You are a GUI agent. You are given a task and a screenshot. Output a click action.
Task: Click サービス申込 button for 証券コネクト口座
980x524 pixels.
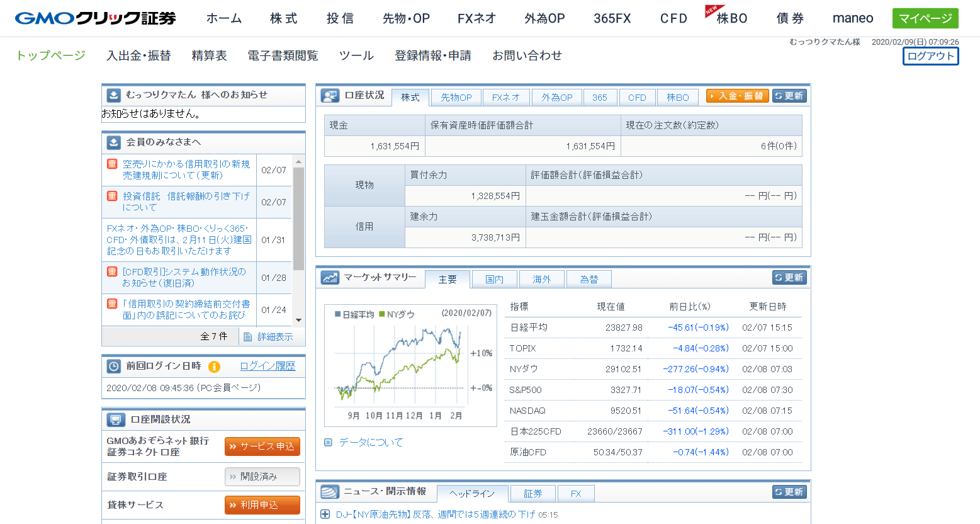click(262, 447)
